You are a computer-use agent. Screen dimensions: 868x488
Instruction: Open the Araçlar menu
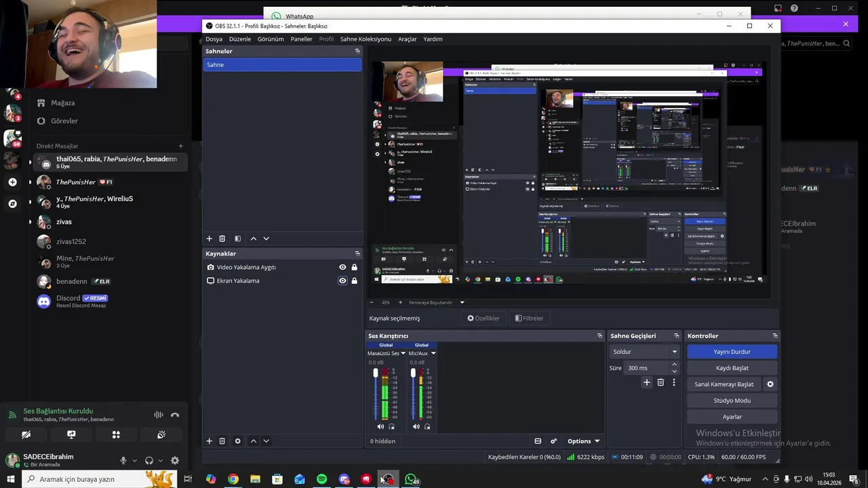point(408,39)
